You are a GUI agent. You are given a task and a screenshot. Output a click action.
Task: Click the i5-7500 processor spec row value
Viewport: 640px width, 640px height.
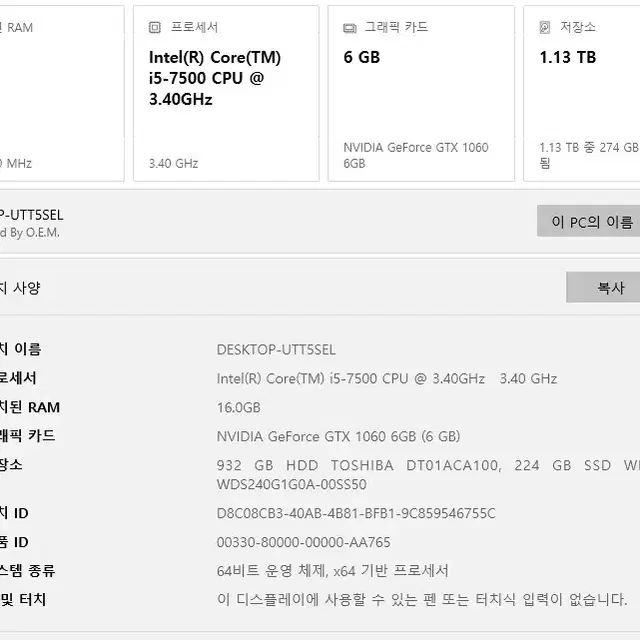click(x=387, y=379)
